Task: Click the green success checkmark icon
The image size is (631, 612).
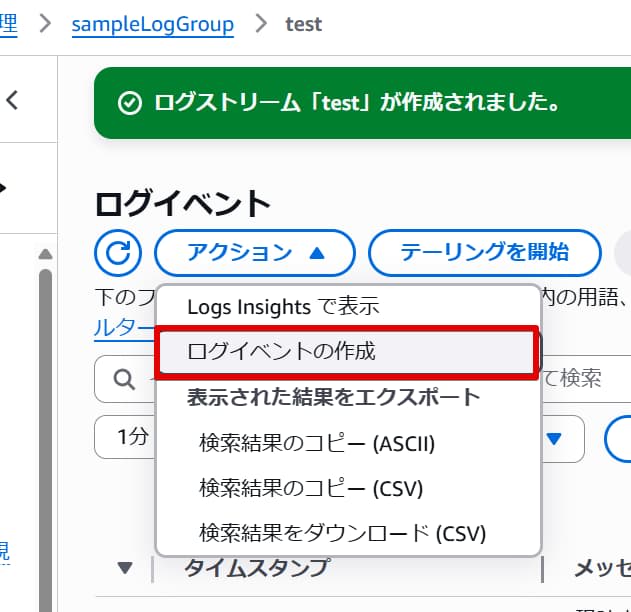Action: tap(128, 103)
